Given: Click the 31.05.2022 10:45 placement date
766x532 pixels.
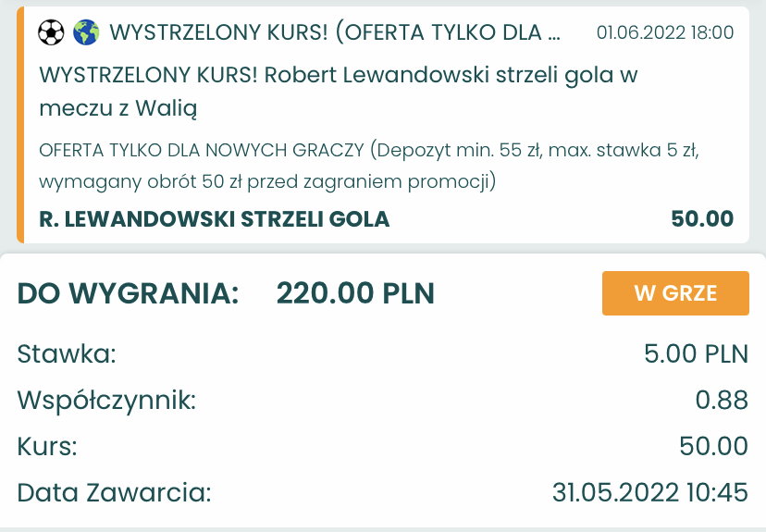Looking at the screenshot, I should (x=649, y=492).
